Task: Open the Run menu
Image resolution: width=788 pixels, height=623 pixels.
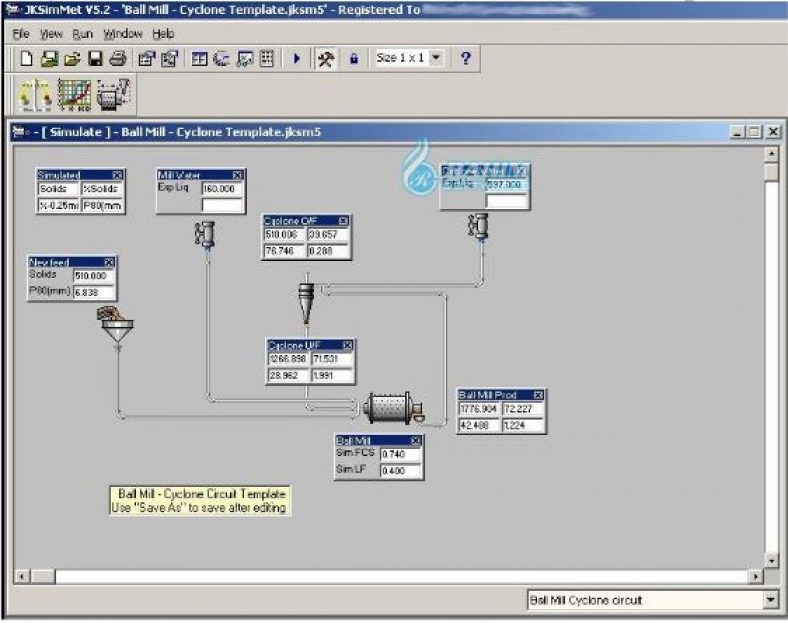Action: click(82, 34)
